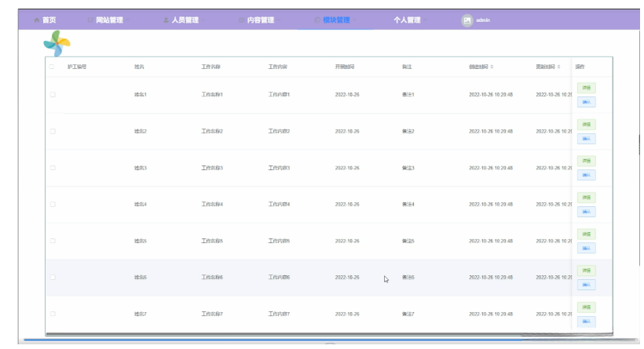This screenshot has width=644, height=349.
Task: Check the checkbox for row 姓名3
Action: [53, 168]
